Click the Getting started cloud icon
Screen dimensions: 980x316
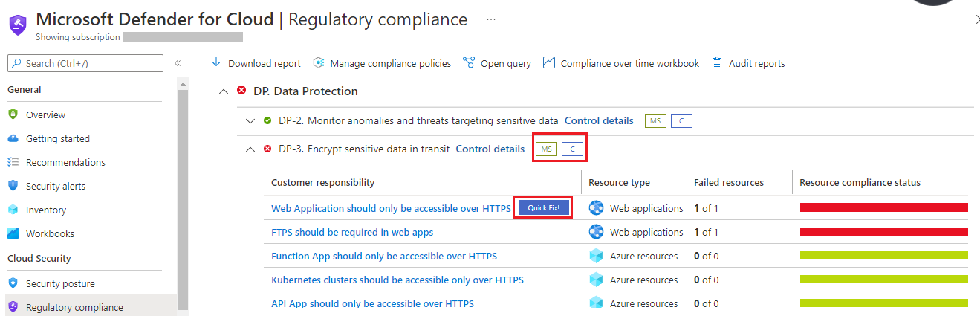(13, 138)
